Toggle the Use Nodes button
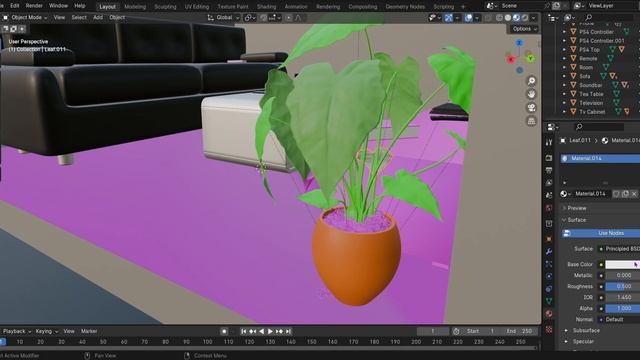640x360 pixels. (601, 233)
